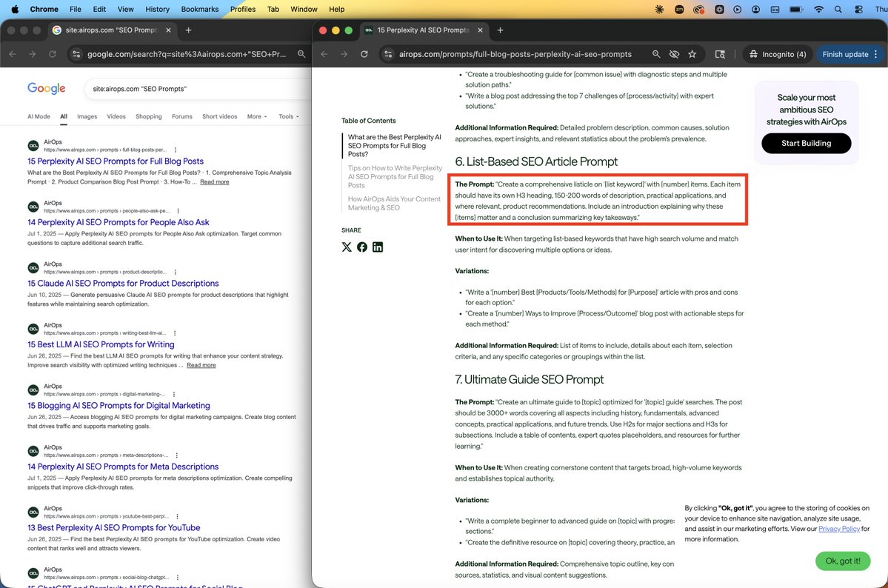Open '15 Claude AI SEO Prompts for Product Descriptions'
The height and width of the screenshot is (588, 888).
tap(123, 284)
